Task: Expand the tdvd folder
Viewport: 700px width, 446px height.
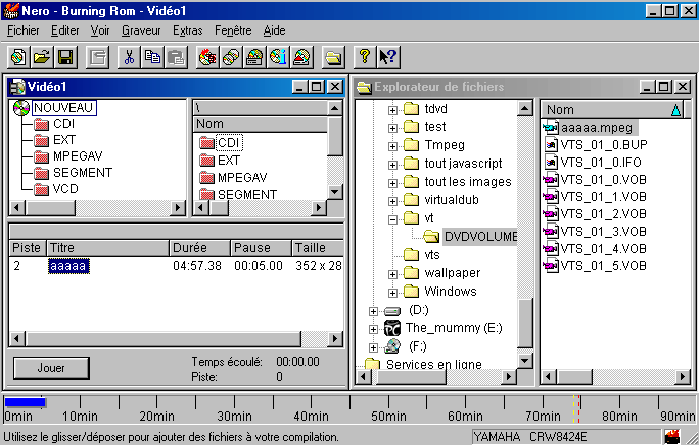Action: [x=392, y=110]
